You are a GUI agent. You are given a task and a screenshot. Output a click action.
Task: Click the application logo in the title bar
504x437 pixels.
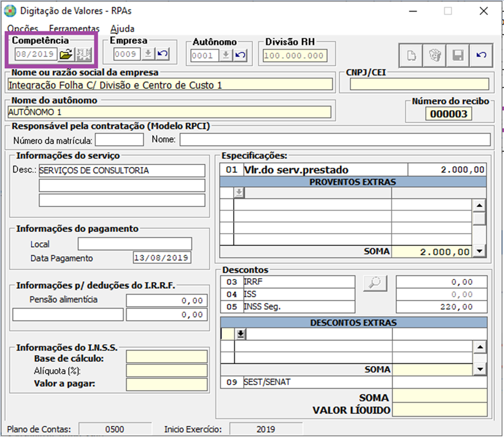pos(10,11)
